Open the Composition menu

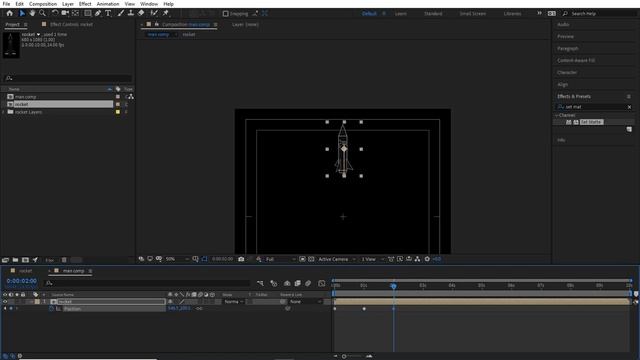(43, 4)
